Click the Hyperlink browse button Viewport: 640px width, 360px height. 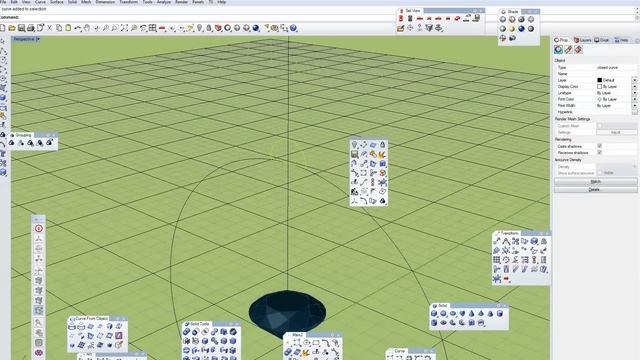[635, 112]
